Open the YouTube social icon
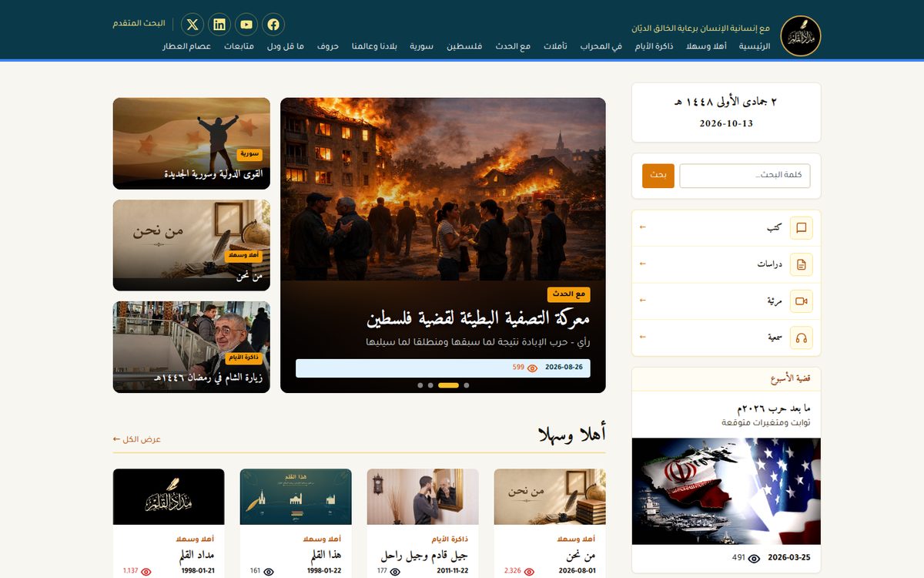Screen dimensions: 924x578 coord(246,25)
